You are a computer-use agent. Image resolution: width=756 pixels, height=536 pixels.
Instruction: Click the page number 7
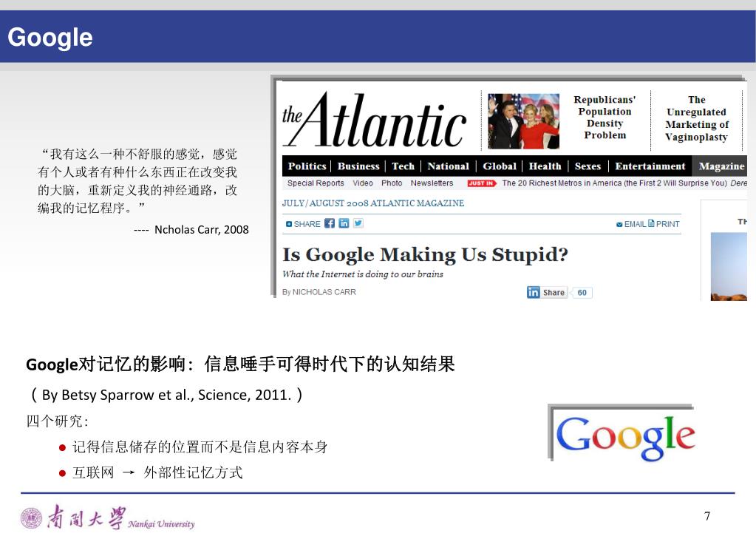[706, 516]
